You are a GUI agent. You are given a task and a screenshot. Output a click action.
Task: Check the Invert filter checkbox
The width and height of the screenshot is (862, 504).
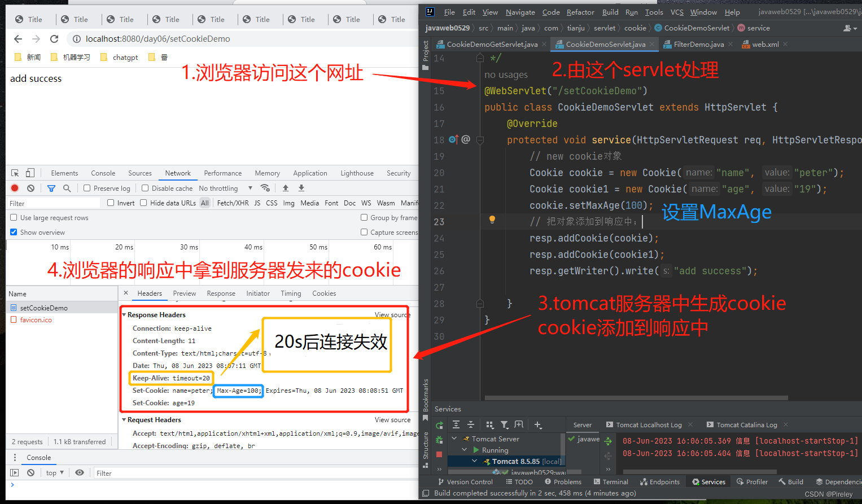(x=111, y=203)
